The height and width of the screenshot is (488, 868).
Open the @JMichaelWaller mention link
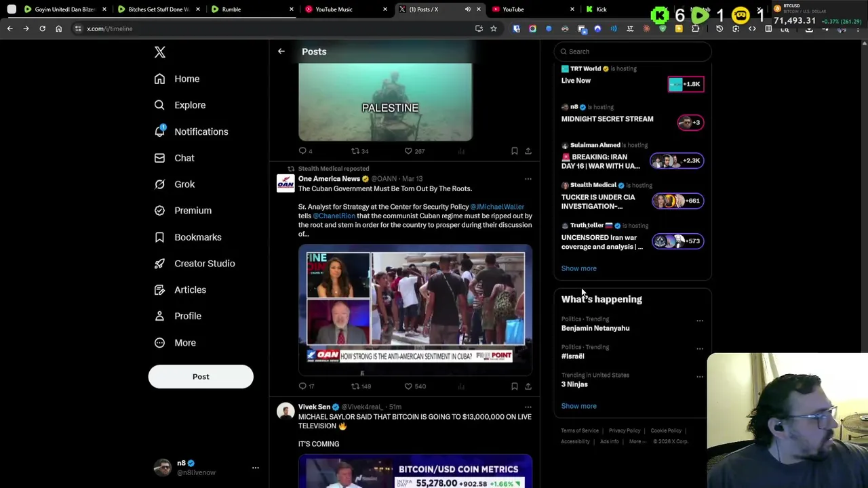tap(497, 207)
